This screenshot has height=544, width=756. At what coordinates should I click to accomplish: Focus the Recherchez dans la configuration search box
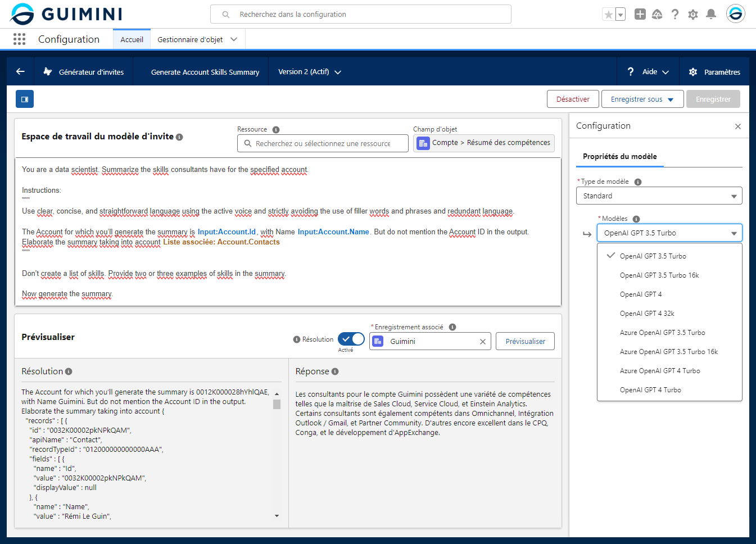point(361,14)
